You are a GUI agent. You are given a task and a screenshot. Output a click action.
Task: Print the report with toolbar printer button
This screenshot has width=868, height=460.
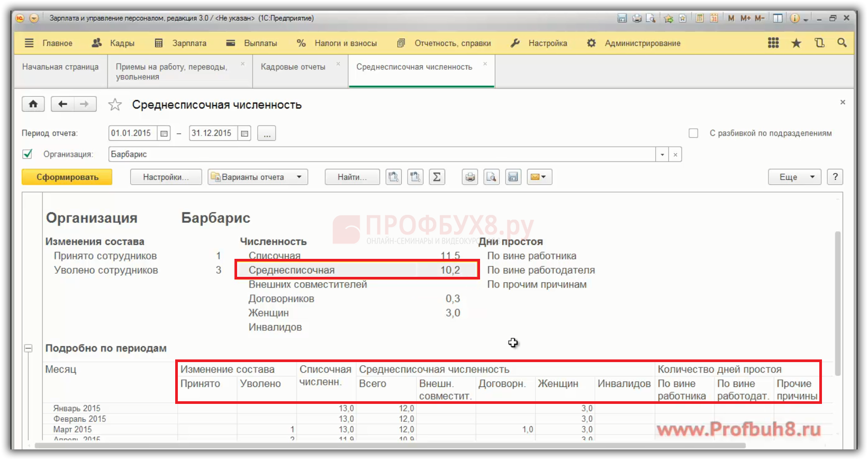[470, 177]
